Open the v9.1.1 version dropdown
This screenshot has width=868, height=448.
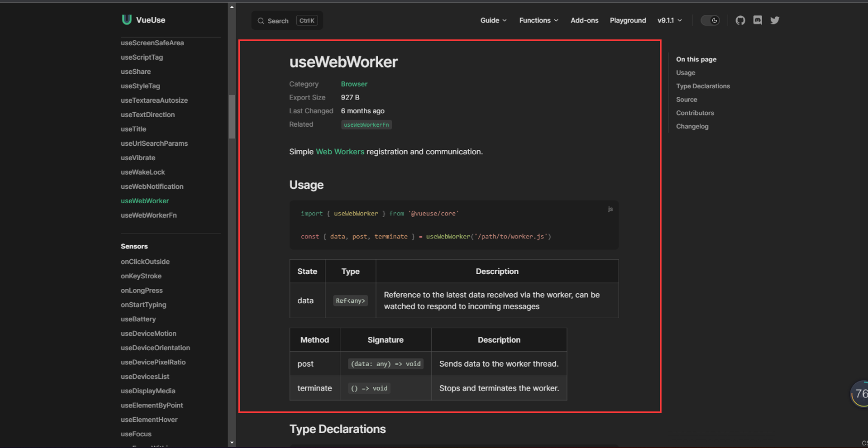tap(669, 20)
